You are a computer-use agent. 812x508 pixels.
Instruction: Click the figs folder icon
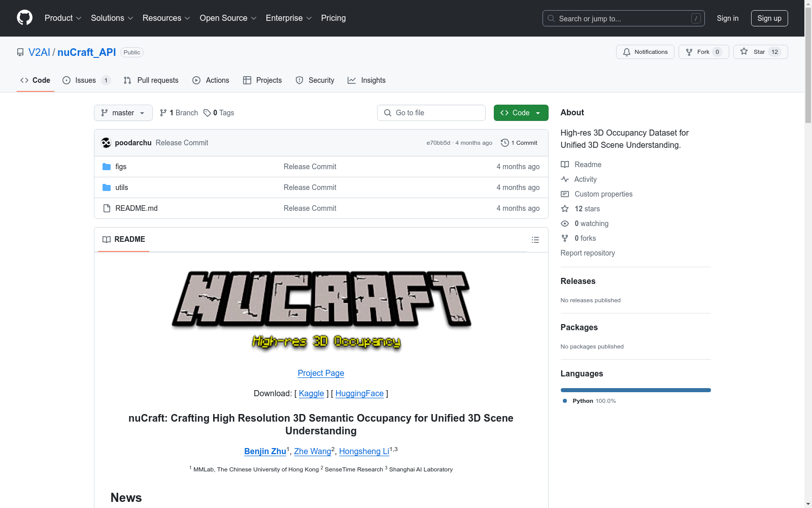coord(107,167)
